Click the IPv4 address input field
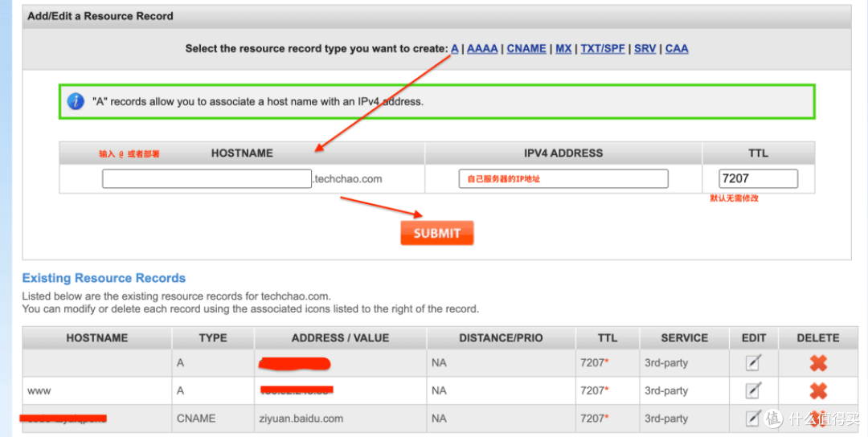Screen dimensions: 868x437 (x=563, y=178)
